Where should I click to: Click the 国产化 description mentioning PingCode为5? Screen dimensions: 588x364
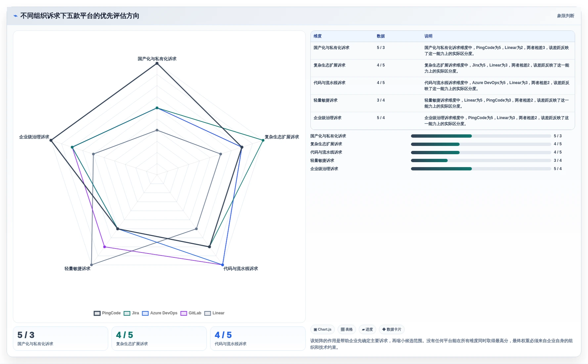(x=497, y=51)
